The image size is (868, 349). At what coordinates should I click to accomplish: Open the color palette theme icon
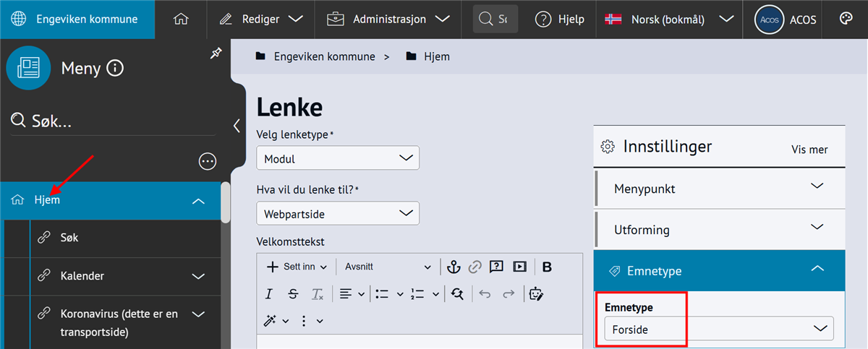click(846, 20)
